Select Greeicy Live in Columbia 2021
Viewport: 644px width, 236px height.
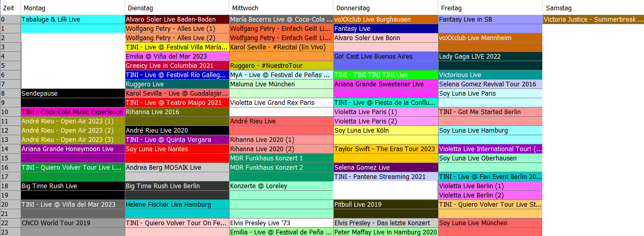tap(177, 66)
